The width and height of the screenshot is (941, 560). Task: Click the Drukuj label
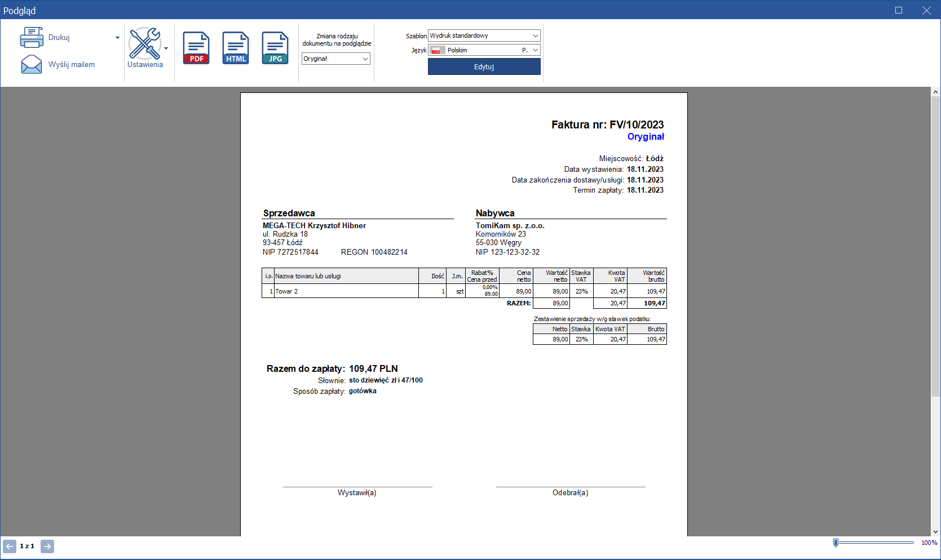pos(59,38)
